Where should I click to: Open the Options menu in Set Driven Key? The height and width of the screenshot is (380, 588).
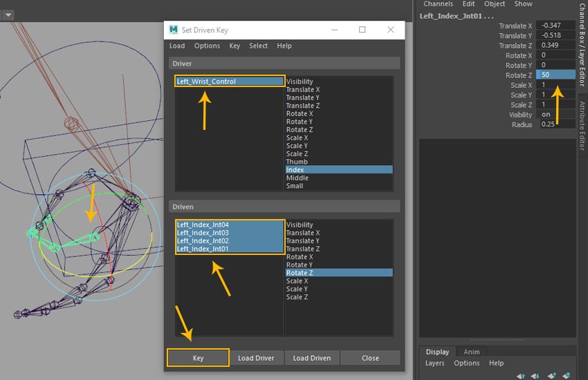(x=207, y=46)
